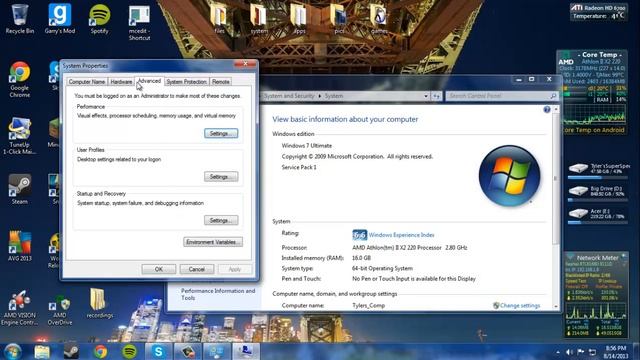The height and width of the screenshot is (360, 640).
Task: Open Spotify desktop shortcut
Action: (x=100, y=18)
